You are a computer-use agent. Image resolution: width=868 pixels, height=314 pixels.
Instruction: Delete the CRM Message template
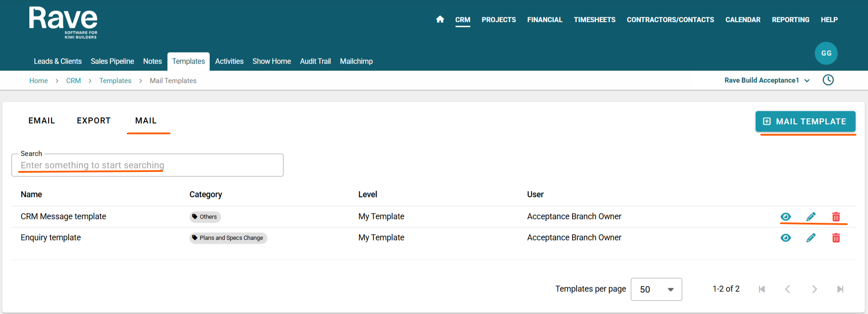836,217
